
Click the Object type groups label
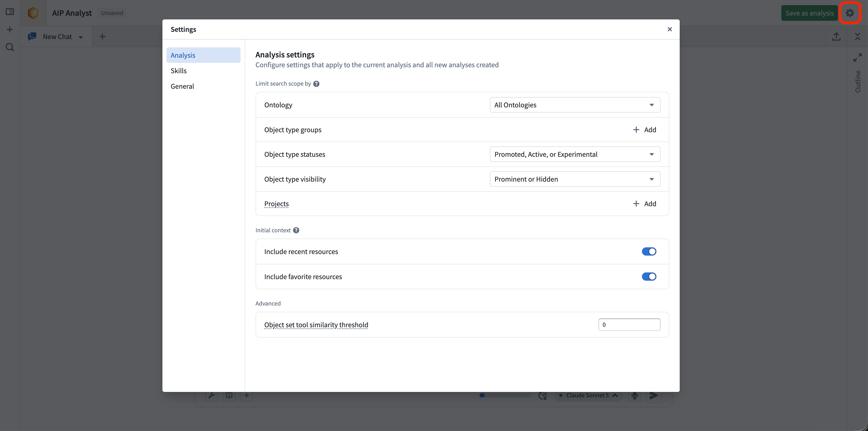(293, 129)
